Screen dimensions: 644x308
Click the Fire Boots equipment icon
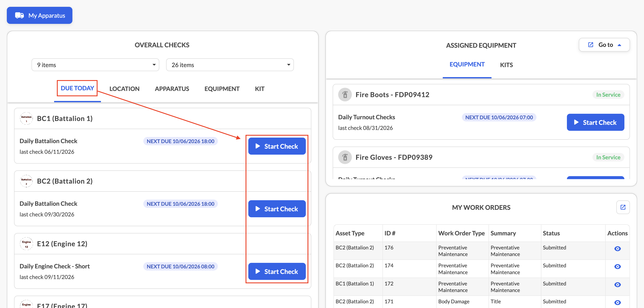[x=345, y=95]
